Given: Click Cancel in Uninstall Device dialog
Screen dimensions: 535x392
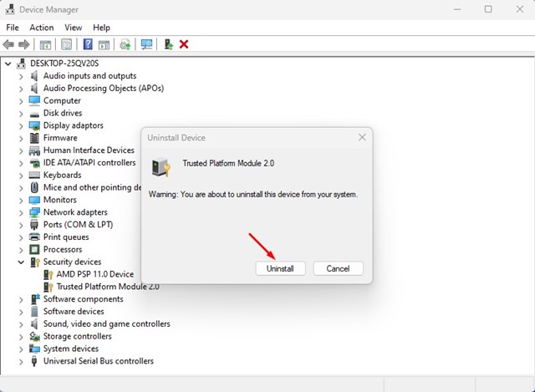Looking at the screenshot, I should click(338, 268).
